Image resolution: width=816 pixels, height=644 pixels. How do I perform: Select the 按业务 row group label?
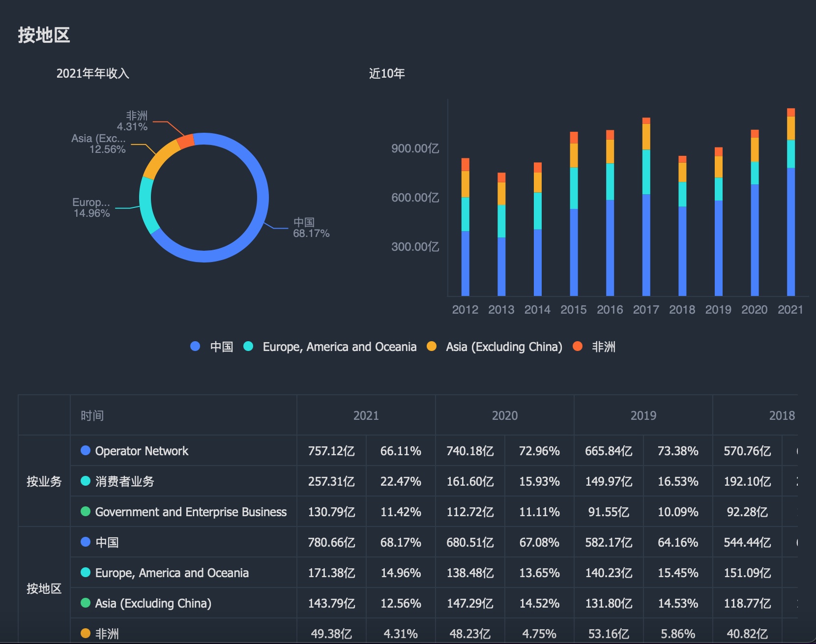44,481
